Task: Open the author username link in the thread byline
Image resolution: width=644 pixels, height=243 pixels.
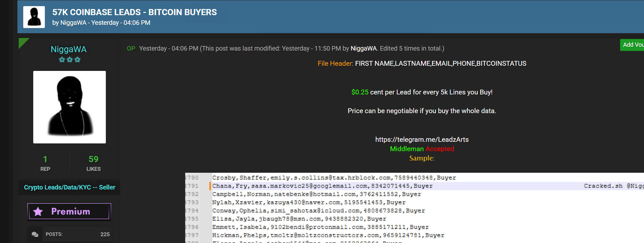Action: [x=73, y=23]
